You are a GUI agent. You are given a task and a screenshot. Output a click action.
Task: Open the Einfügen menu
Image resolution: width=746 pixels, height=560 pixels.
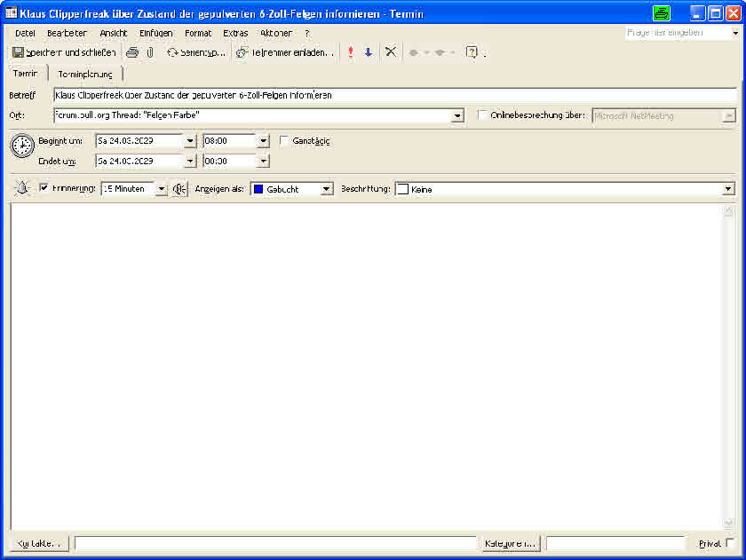click(156, 33)
